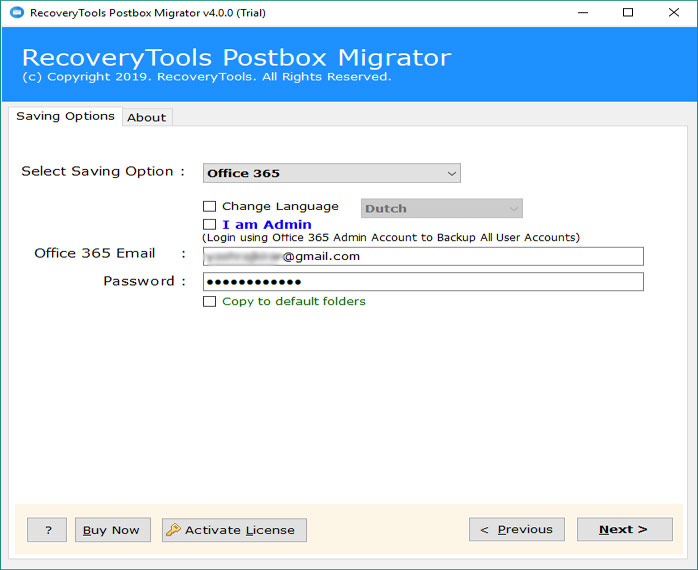
Task: Close the Postbox Migrator window
Action: click(674, 13)
